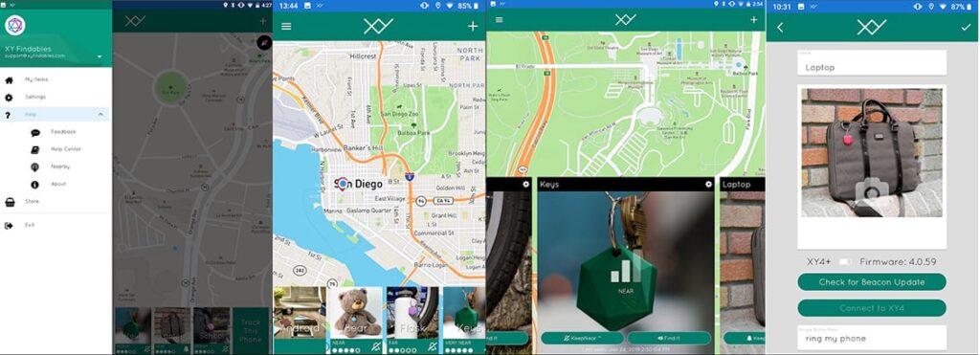Image resolution: width=980 pixels, height=355 pixels.
Task: Tap the XY logo on the Laptop edit screen
Action: tap(872, 27)
